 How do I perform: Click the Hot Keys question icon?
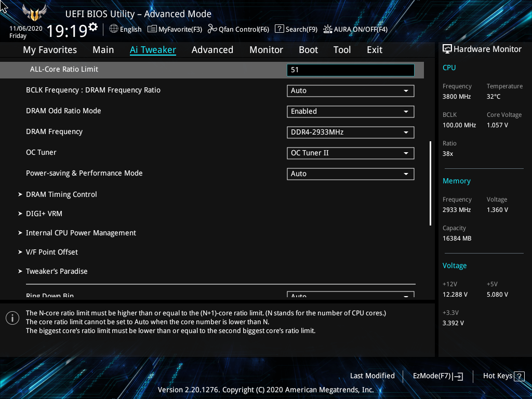tap(519, 376)
